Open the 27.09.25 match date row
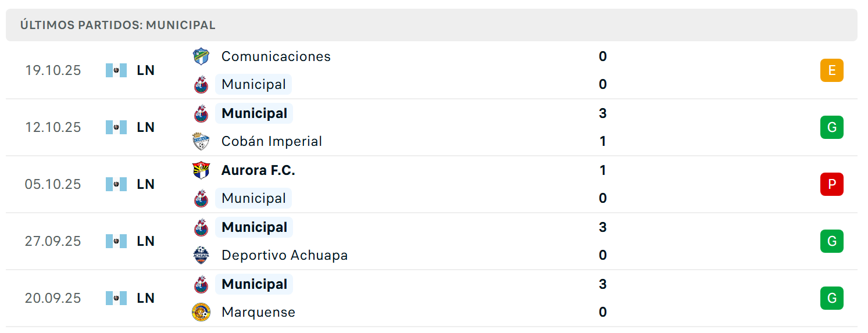The image size is (868, 333). tap(431, 241)
